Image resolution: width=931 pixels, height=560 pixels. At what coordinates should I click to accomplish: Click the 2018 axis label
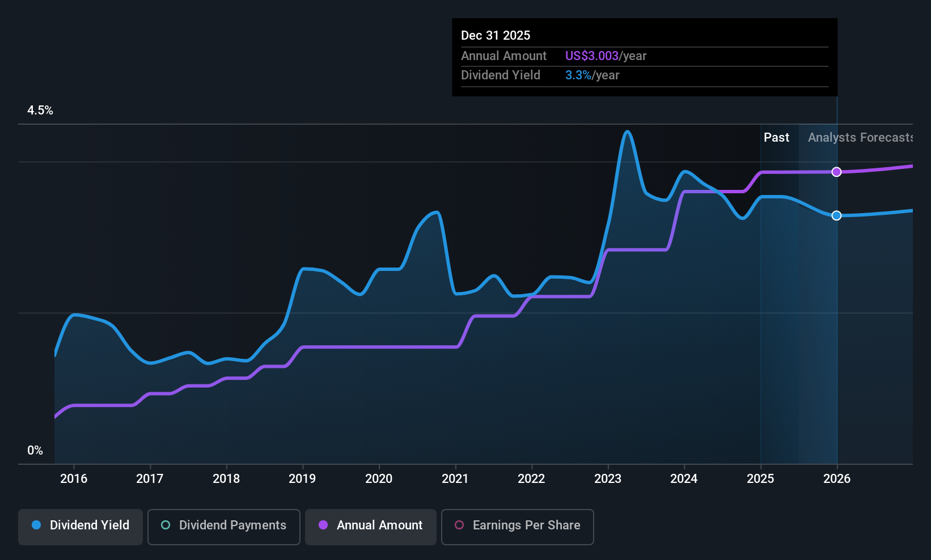click(x=226, y=478)
